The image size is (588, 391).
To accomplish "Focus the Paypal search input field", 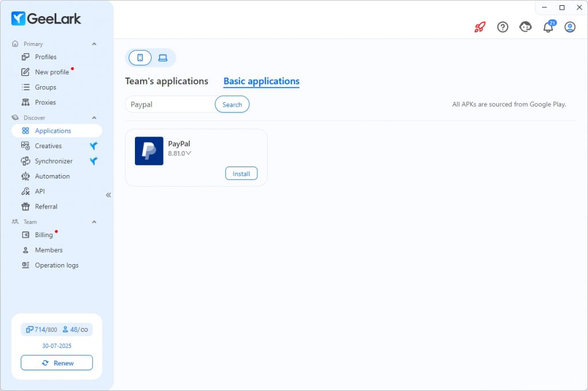I will pyautogui.click(x=171, y=104).
